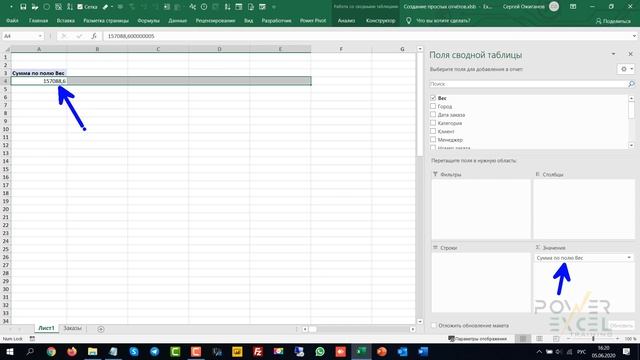Click the Что вы хотите сделать tell me box
Screen dimensions: 640x360
[x=443, y=20]
